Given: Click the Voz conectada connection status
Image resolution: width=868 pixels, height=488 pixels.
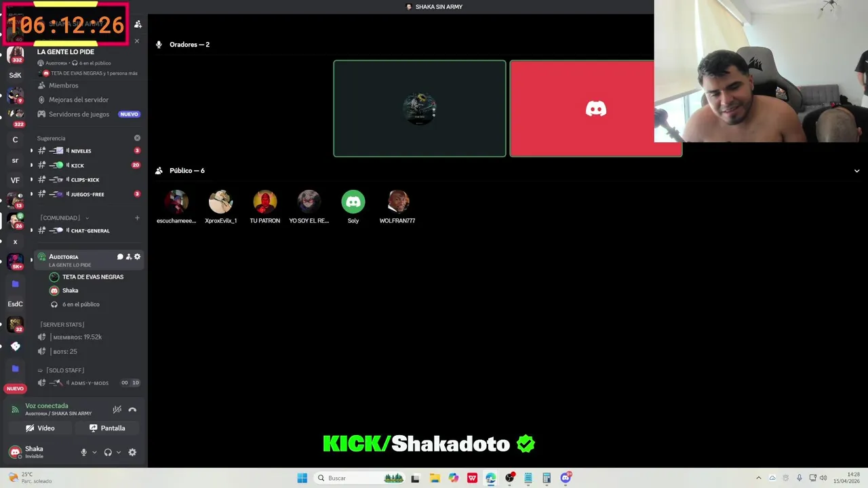Looking at the screenshot, I should tap(47, 406).
